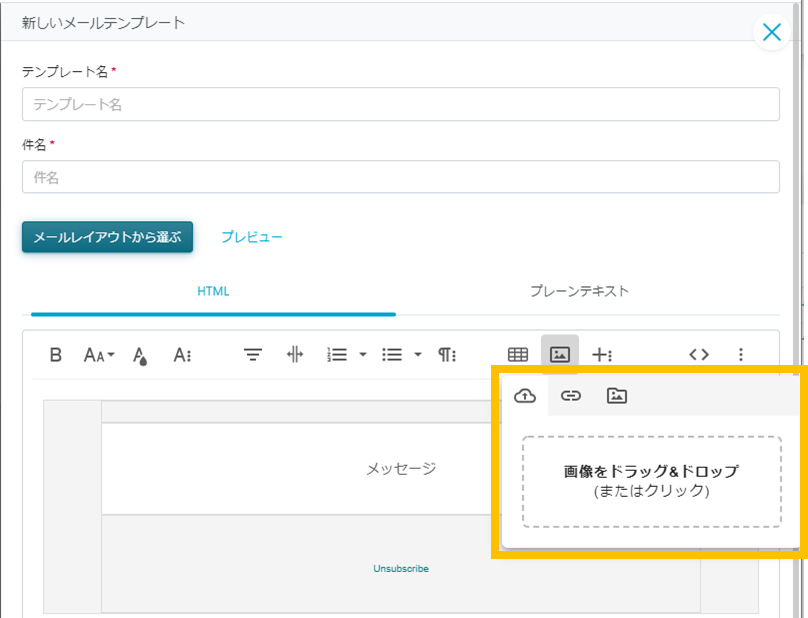The height and width of the screenshot is (618, 808).
Task: Expand the bullet list style arrow
Action: (418, 355)
